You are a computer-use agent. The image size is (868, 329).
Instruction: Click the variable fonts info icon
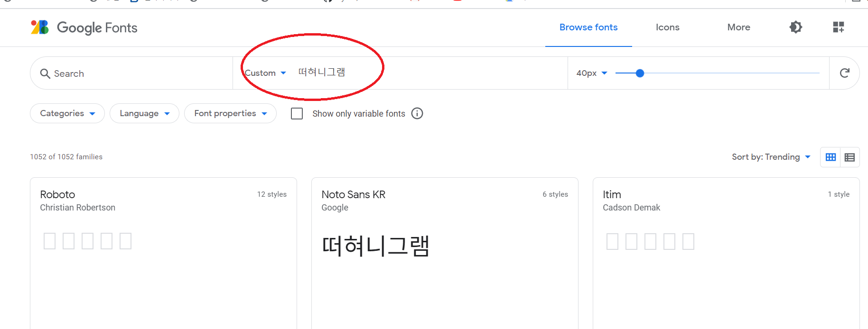[417, 113]
